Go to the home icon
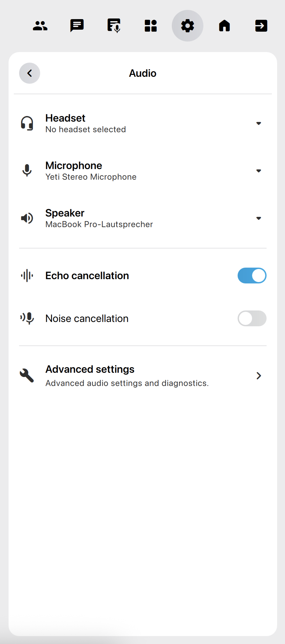The image size is (285, 644). coord(224,26)
